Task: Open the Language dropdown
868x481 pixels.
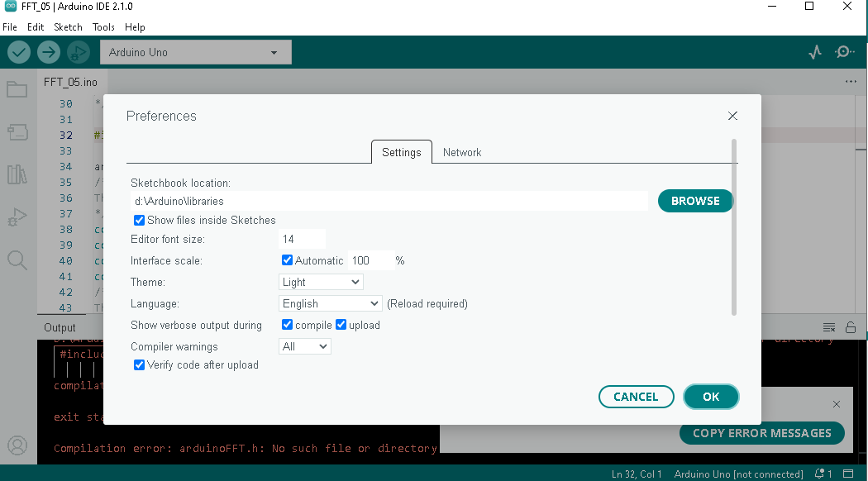Action: [330, 303]
